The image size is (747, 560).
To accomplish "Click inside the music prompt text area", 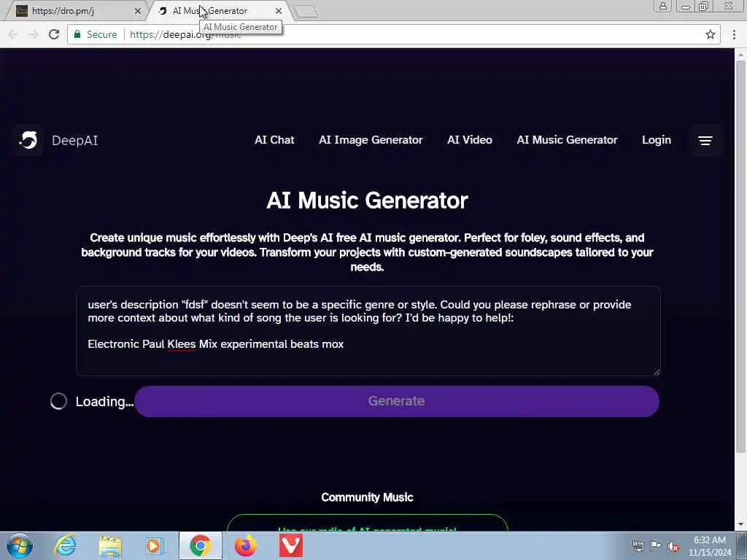I will [x=368, y=331].
